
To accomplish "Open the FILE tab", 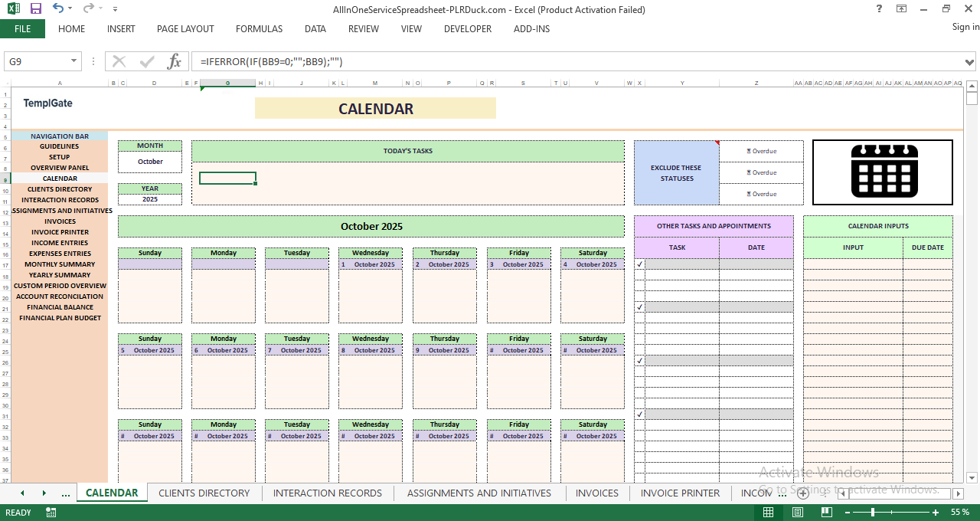I will (22, 29).
